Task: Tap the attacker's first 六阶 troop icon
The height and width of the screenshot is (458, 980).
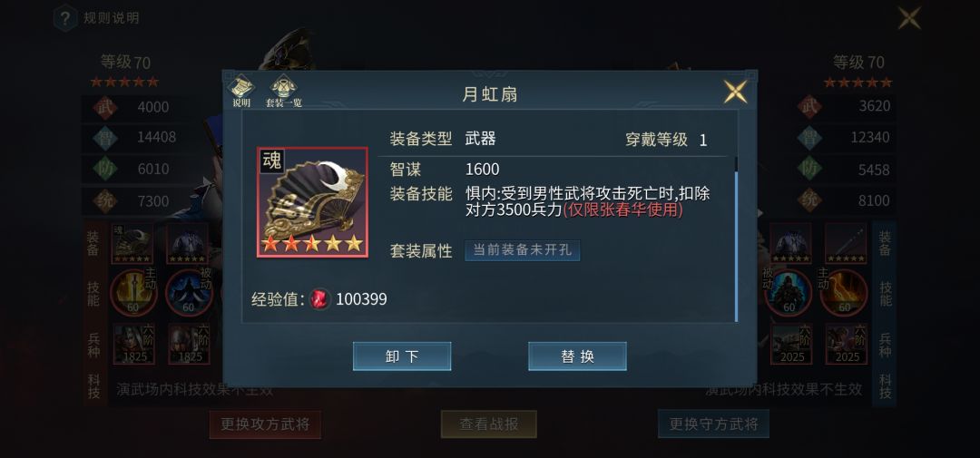Action: pos(133,344)
